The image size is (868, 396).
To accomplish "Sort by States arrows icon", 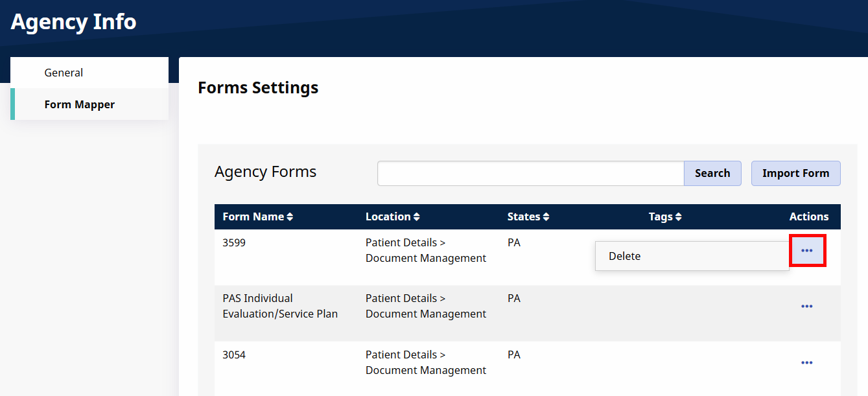I will [x=546, y=217].
